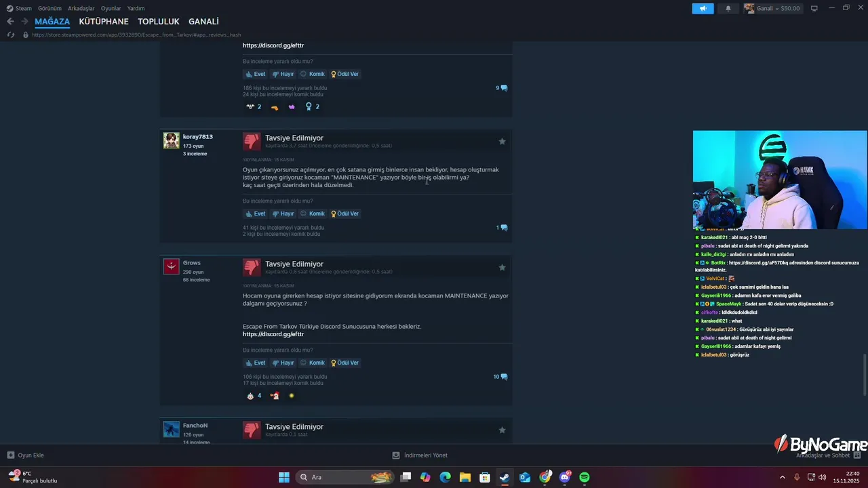Click Oyun Ekle at bottom left
Image resolution: width=868 pixels, height=488 pixels.
(25, 455)
